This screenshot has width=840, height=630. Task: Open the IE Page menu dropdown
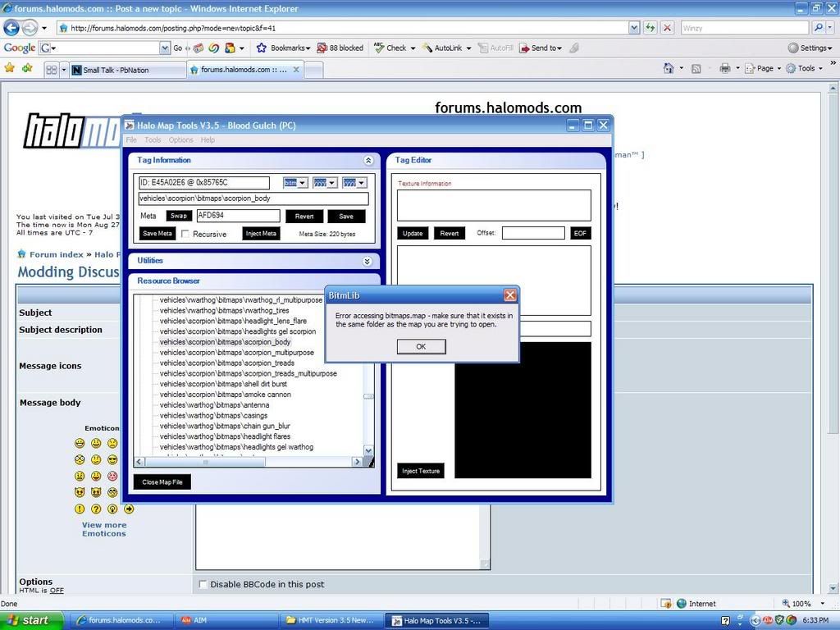pyautogui.click(x=762, y=68)
